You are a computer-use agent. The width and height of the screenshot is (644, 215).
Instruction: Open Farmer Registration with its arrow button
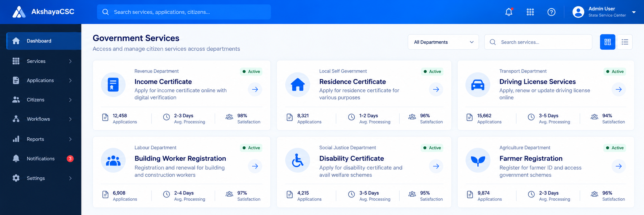[x=619, y=166]
